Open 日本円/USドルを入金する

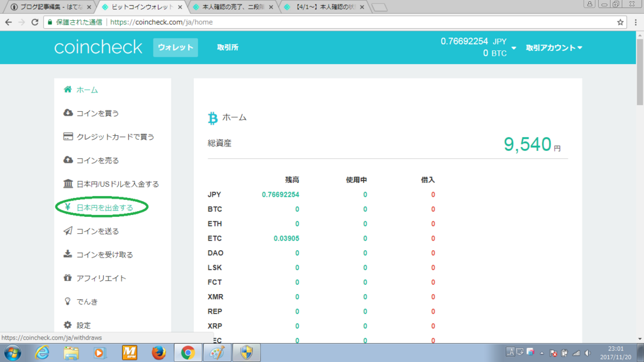[118, 184]
